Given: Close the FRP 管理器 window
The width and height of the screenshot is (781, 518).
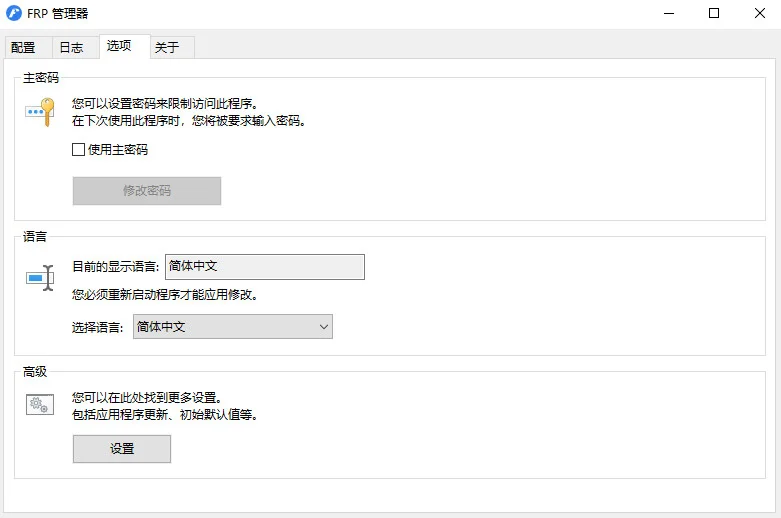Looking at the screenshot, I should (759, 13).
